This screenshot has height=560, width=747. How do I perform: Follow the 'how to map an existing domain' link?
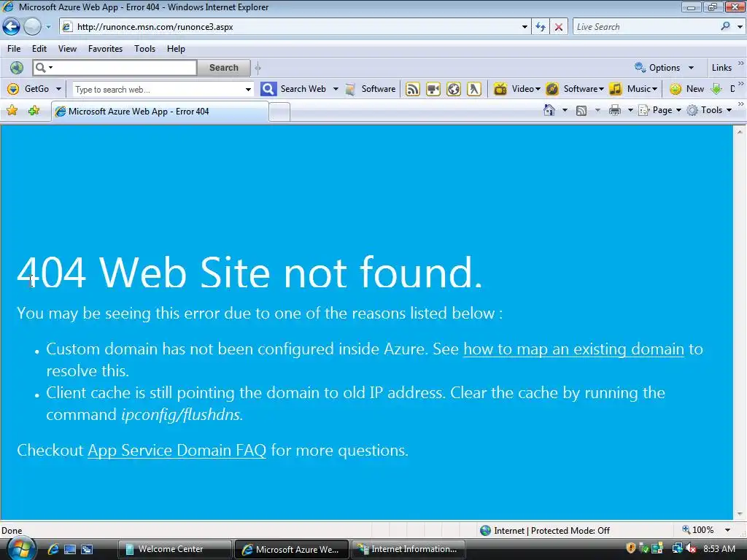pyautogui.click(x=573, y=349)
